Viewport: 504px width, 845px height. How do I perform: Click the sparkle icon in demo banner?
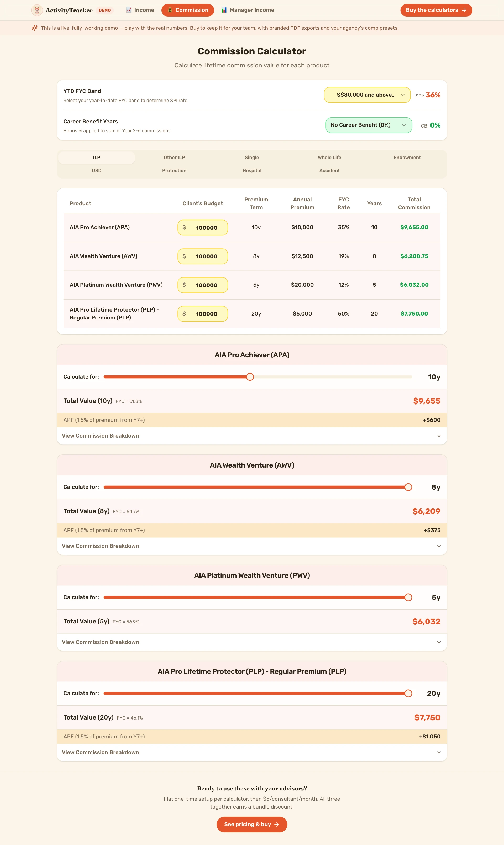pyautogui.click(x=35, y=28)
